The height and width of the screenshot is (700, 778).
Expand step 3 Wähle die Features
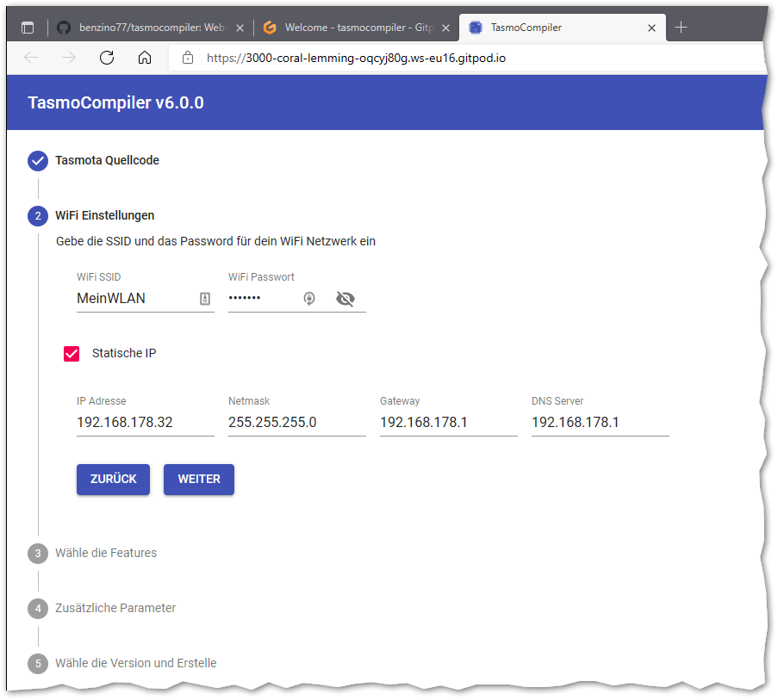coord(106,553)
